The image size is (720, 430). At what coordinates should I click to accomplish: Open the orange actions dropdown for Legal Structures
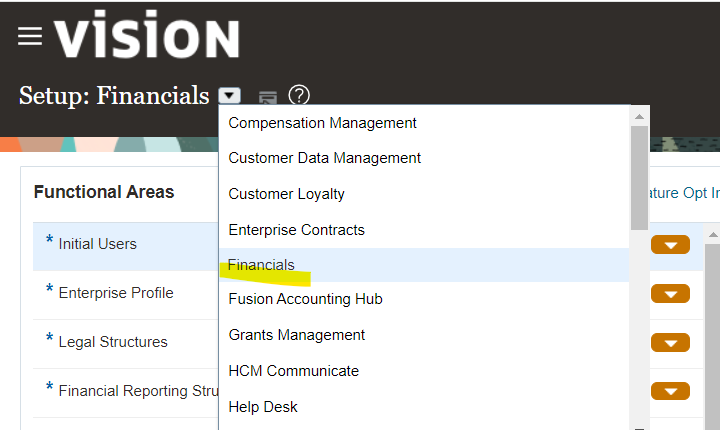tap(670, 343)
